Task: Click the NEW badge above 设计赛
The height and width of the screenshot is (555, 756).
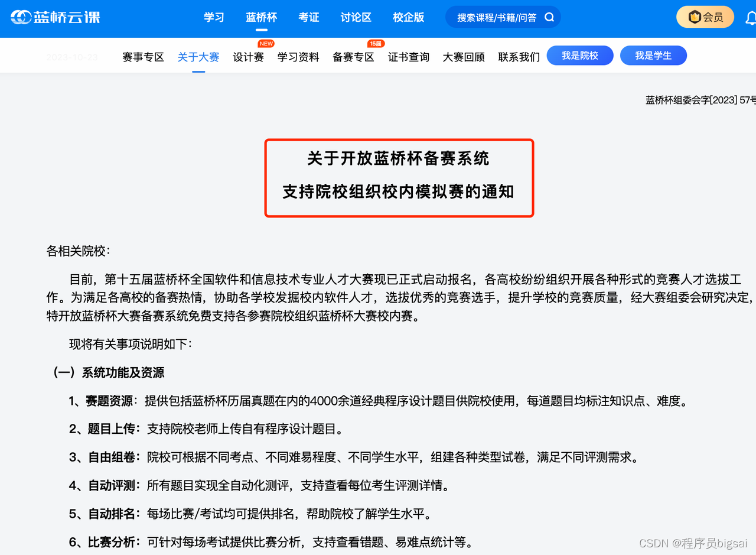Action: (266, 43)
